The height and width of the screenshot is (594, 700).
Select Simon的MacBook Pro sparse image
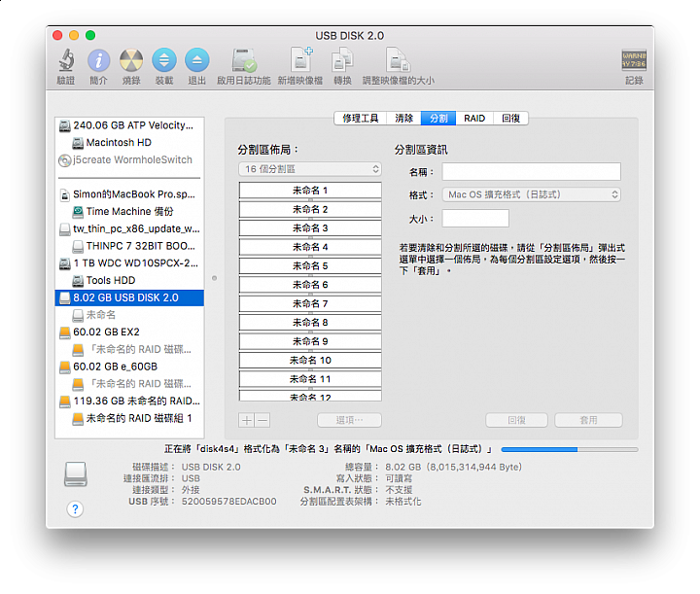point(129,194)
